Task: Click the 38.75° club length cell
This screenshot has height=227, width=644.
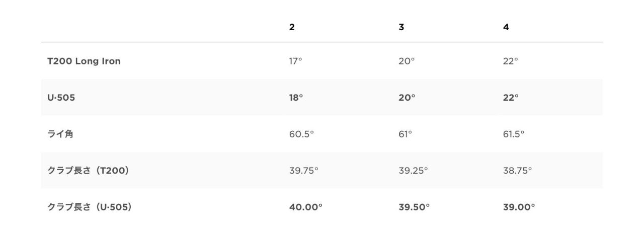Action: point(517,171)
